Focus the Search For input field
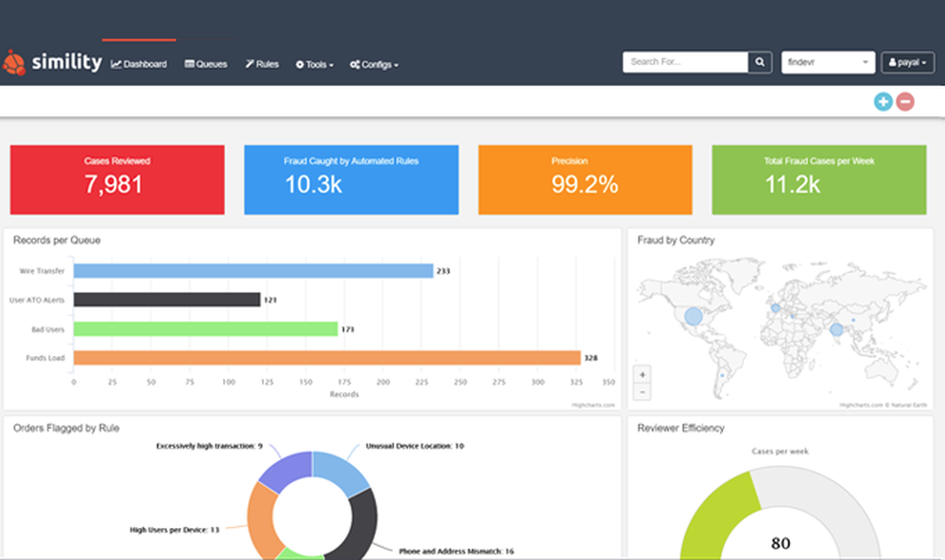945x560 pixels. (685, 62)
